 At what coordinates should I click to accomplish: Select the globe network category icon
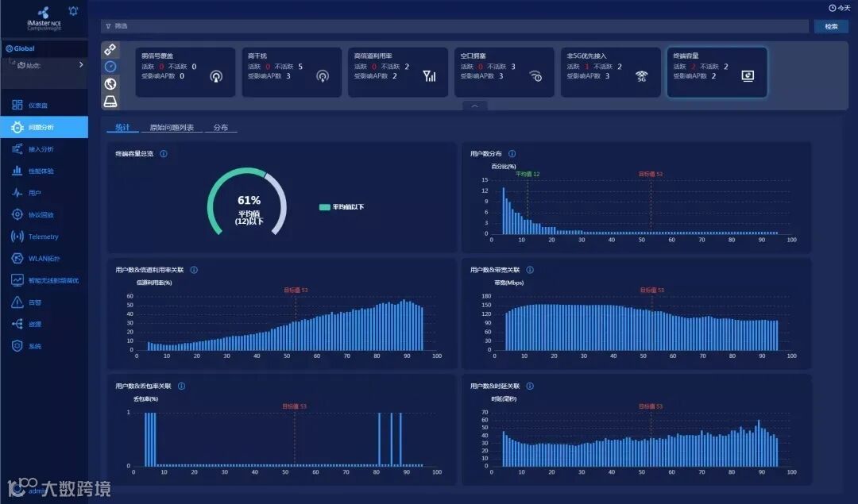click(x=110, y=83)
